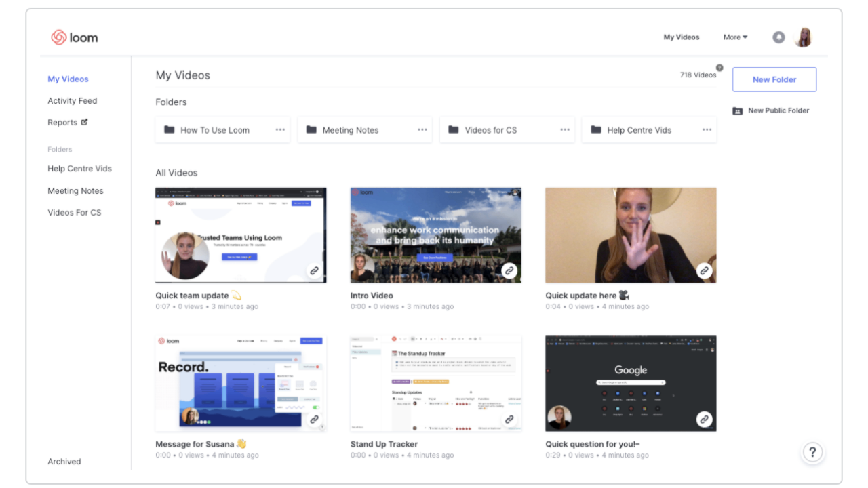
Task: Copy link icon on Quick team update thumbnail
Action: point(314,270)
